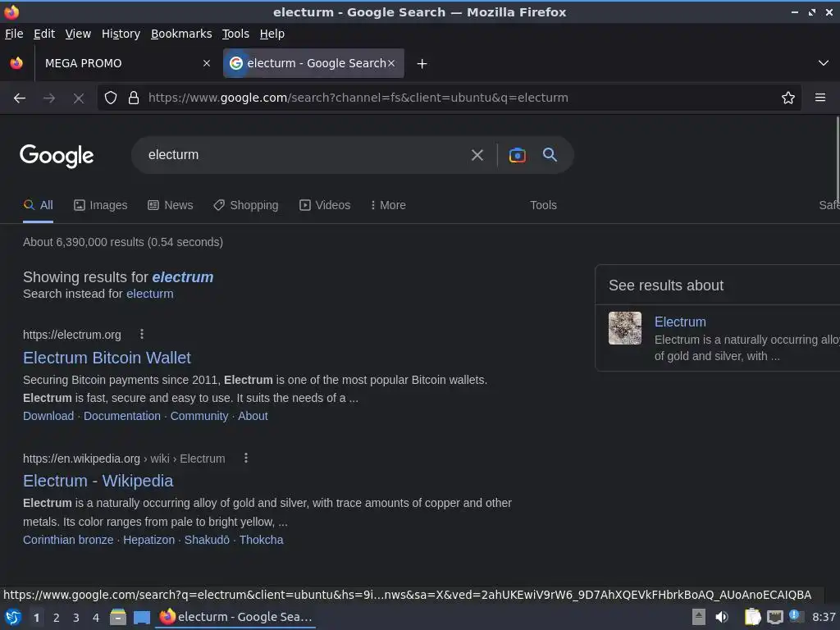Image resolution: width=840 pixels, height=630 pixels.
Task: Open the volume speaker tray icon
Action: pos(722,617)
